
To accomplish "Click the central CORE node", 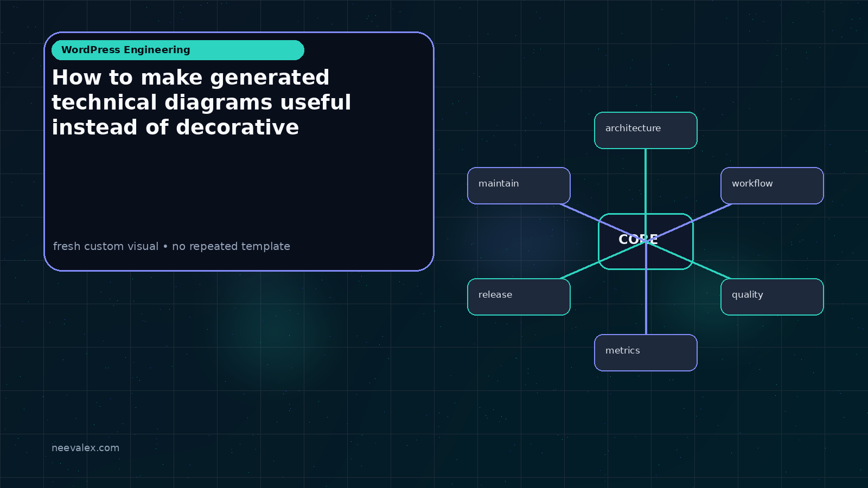I will pos(646,241).
